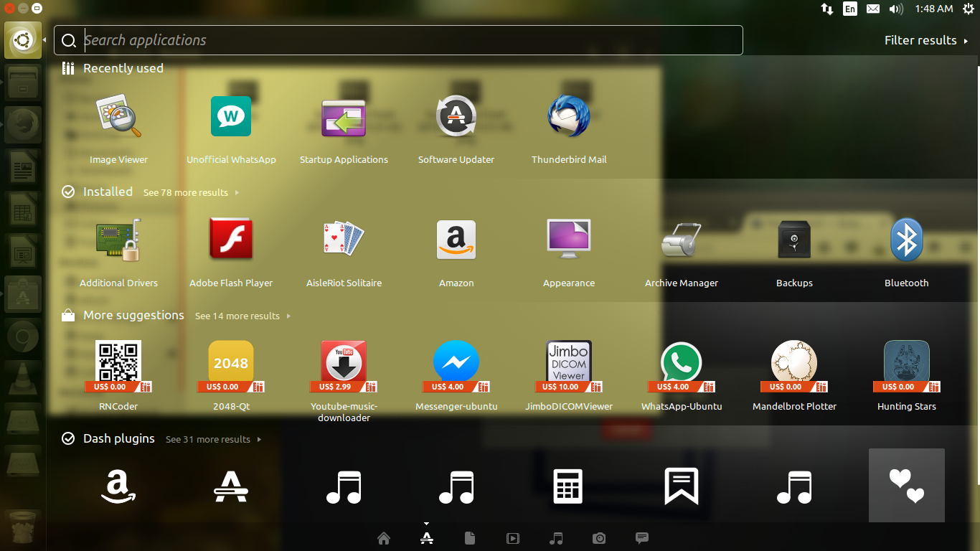Switch to the Home lens
Screen dimensions: 980x551
click(x=384, y=538)
